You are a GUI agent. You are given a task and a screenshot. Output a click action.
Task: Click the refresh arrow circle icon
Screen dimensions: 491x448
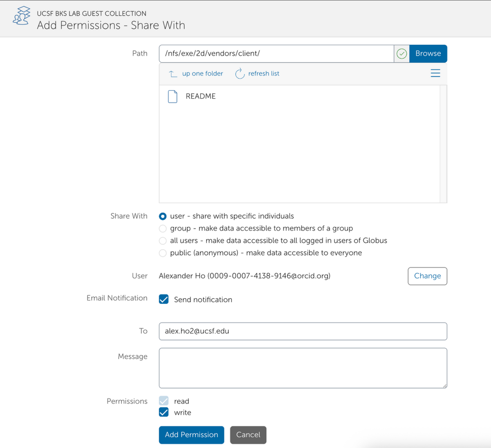240,73
